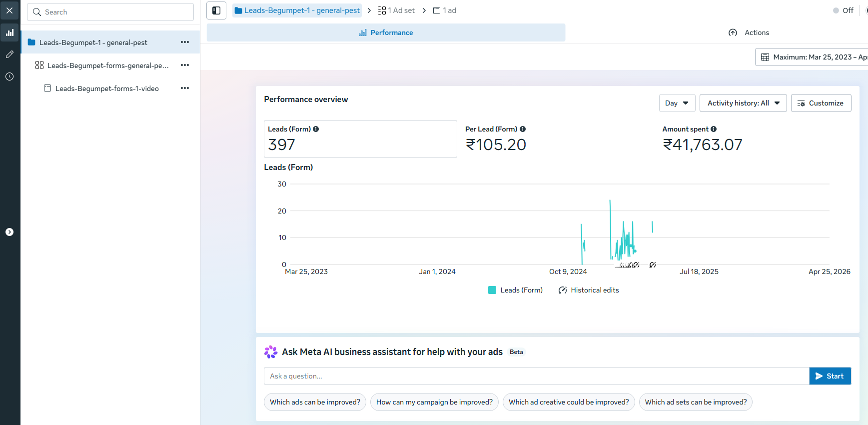Toggle the side panel layout icon
Screen dimensions: 868x425
coord(216,10)
